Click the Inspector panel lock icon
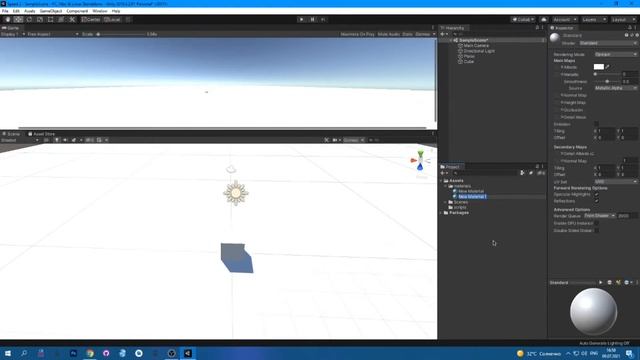Screen dimensions: 640x360 tap(630, 28)
